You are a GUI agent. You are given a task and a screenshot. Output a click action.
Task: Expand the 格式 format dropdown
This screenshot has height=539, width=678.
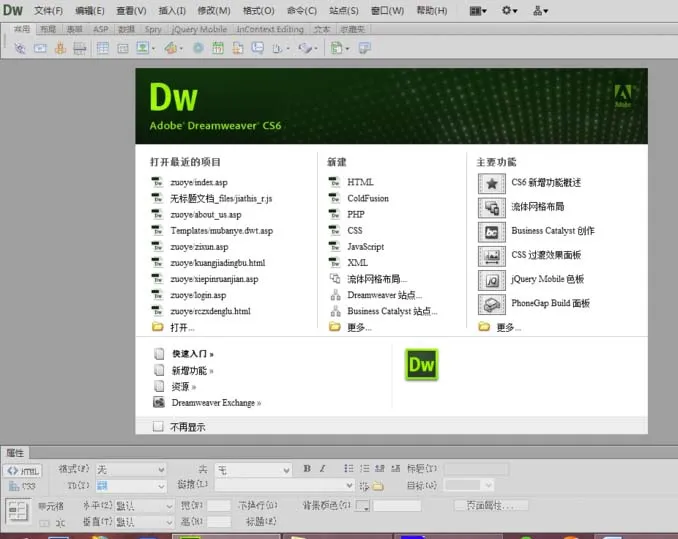[131, 469]
